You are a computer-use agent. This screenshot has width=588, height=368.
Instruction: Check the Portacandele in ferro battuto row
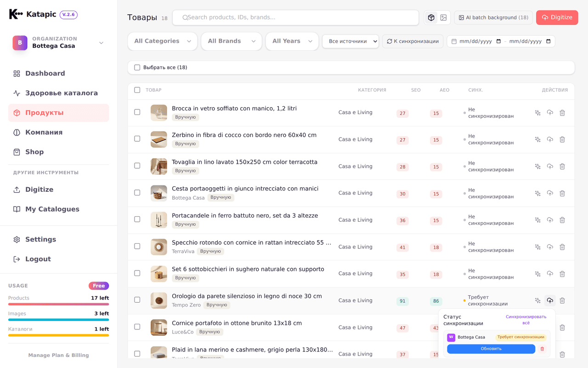coord(137,219)
